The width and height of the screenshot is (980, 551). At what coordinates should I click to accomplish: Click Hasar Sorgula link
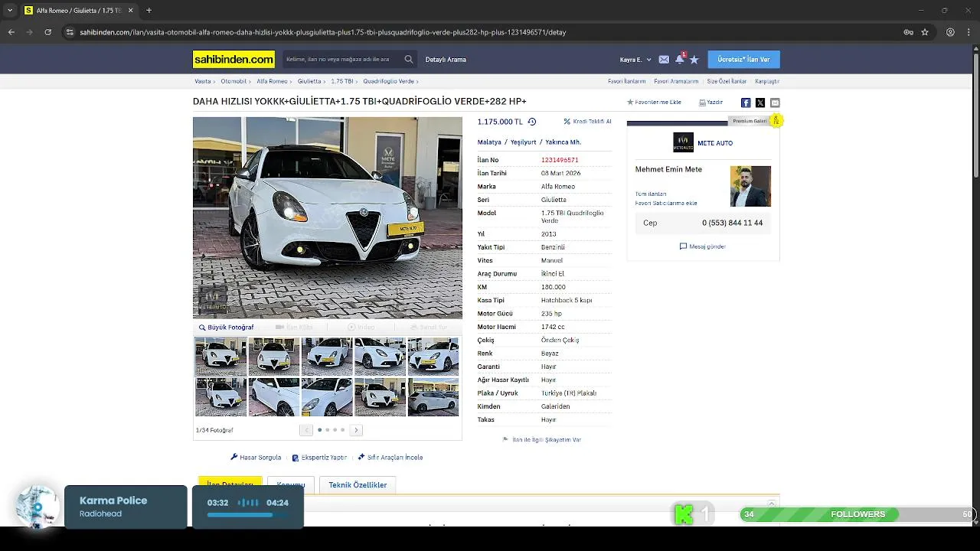pos(256,458)
